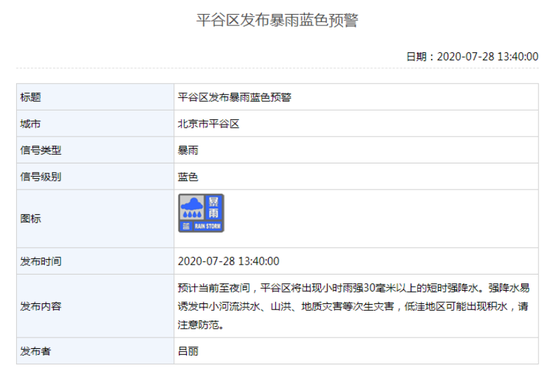Select the title cell 平谷区发布暴雨蓝色预警 in table
This screenshot has width=550, height=369.
[234, 97]
